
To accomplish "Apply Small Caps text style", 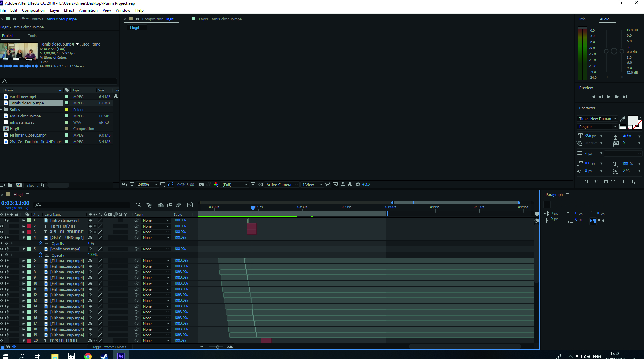I will click(x=614, y=182).
